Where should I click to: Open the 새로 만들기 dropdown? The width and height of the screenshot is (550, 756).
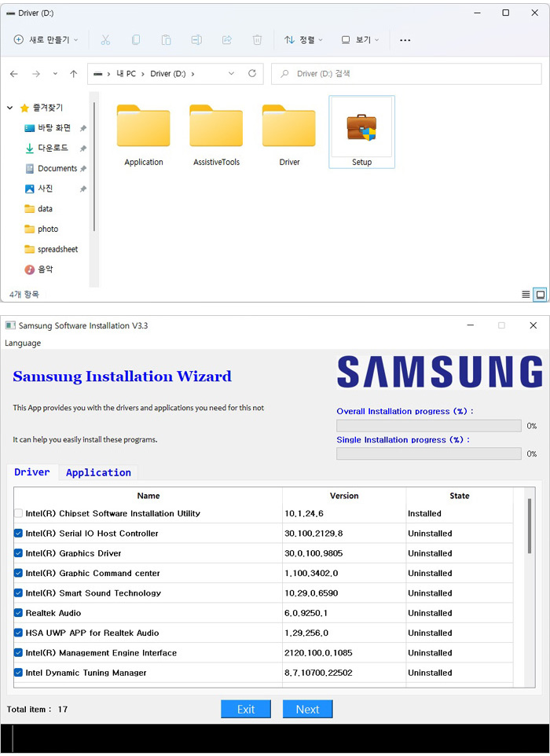pos(46,40)
